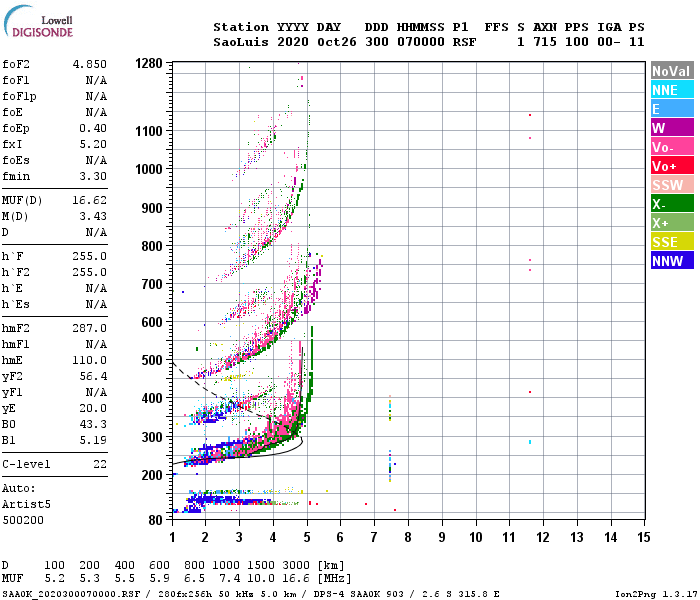This screenshot has height=600, width=700.
Task: Click the 10 MHz x-axis label
Action: 476,537
